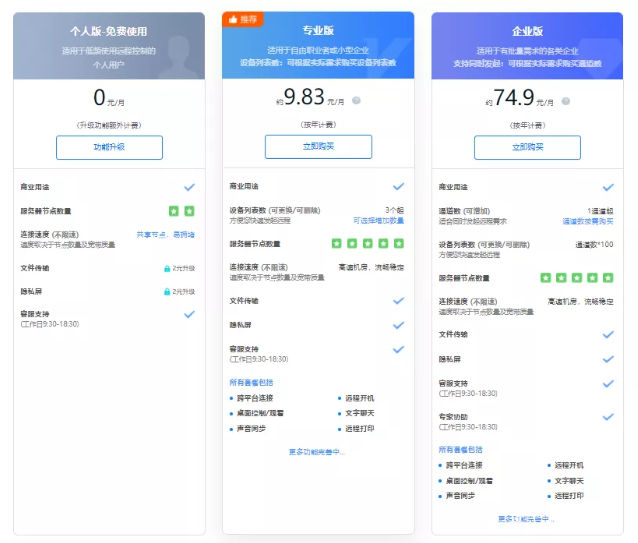Click the 专家协助 checkmark in 企业版

click(608, 417)
